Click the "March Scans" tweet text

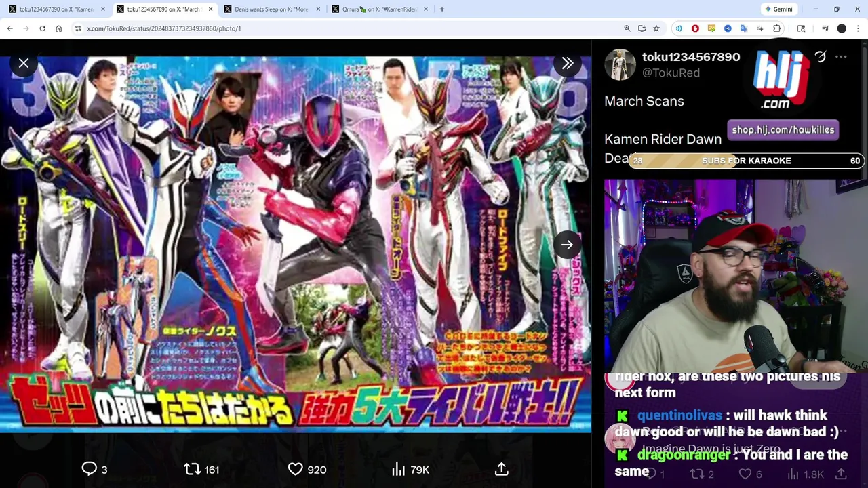644,101
